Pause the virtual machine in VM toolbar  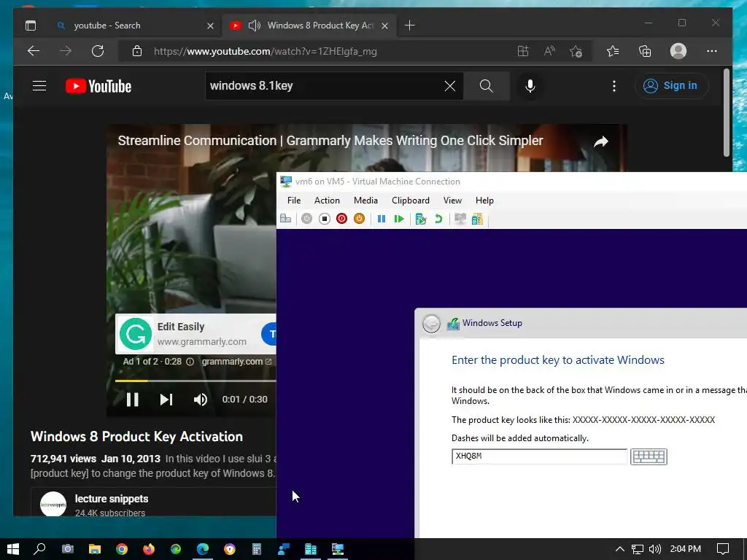coord(382,219)
